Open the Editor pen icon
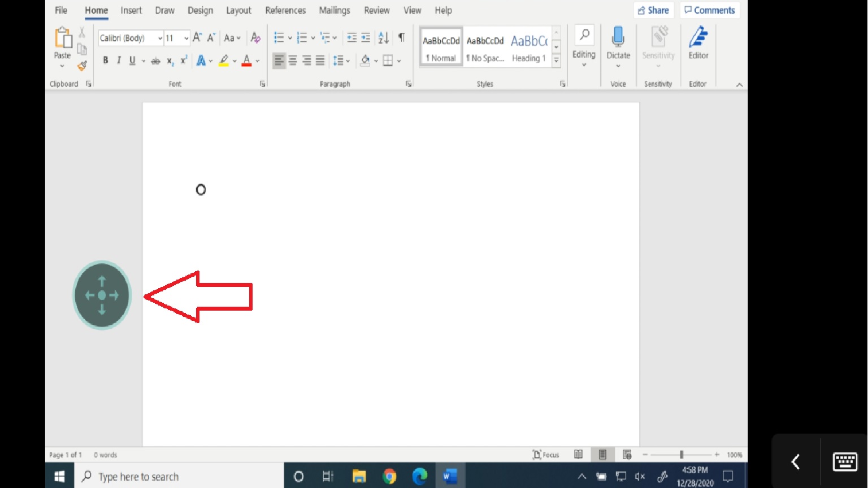This screenshot has height=488, width=868. pos(698,38)
